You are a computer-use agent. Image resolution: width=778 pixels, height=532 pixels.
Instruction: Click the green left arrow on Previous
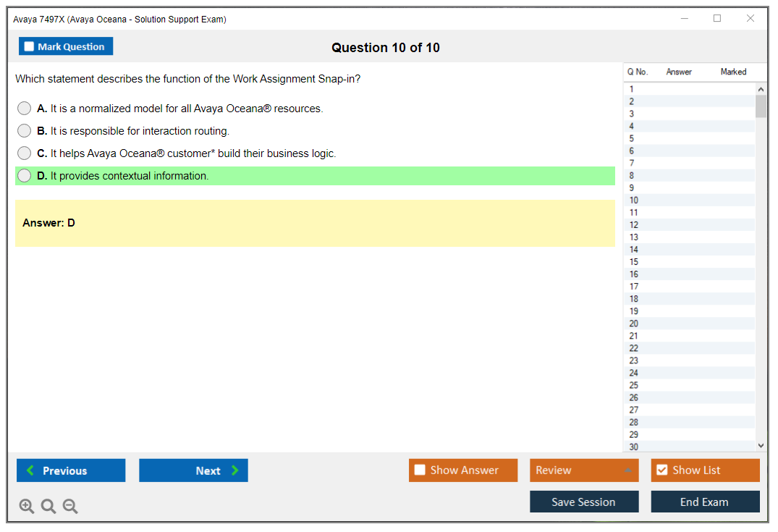click(x=30, y=470)
